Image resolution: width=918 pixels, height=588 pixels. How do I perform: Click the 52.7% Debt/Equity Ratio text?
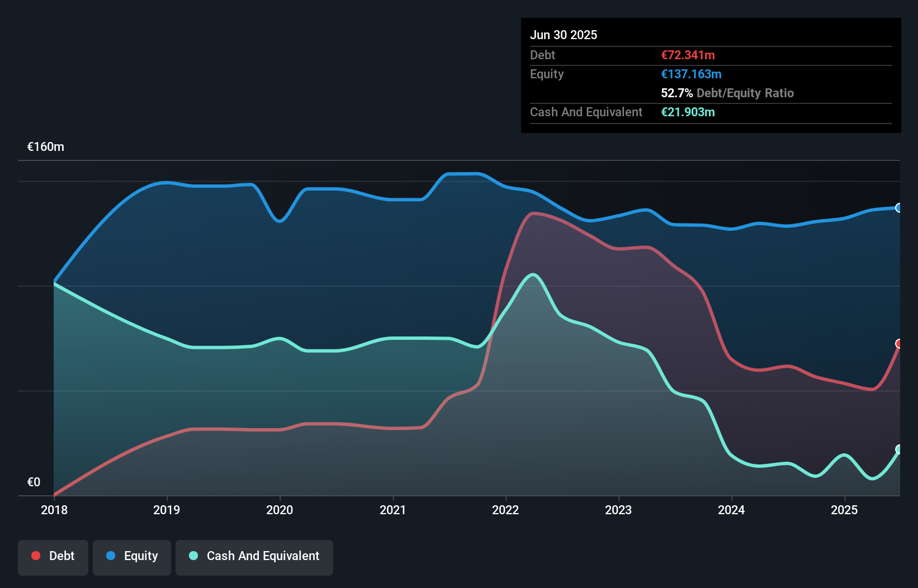727,93
